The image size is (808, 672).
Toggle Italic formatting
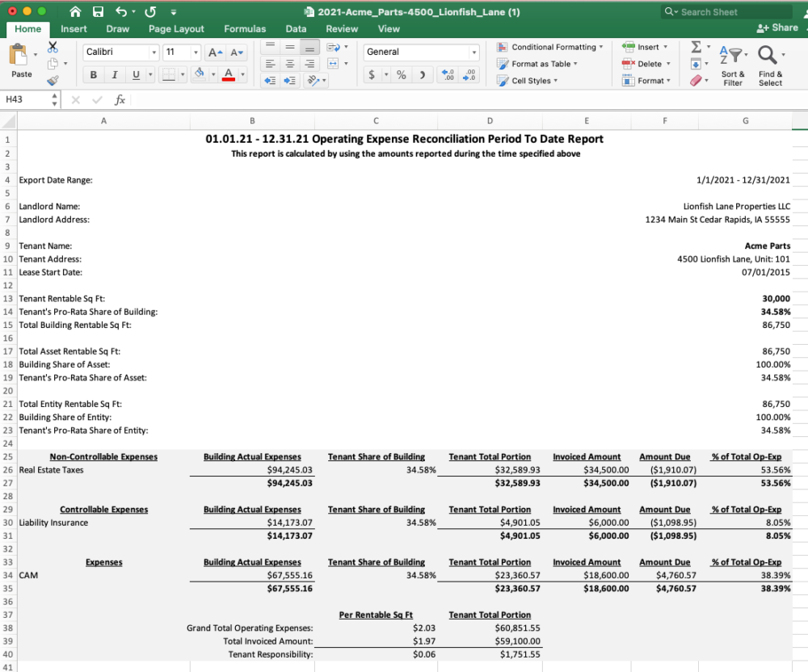tap(114, 74)
